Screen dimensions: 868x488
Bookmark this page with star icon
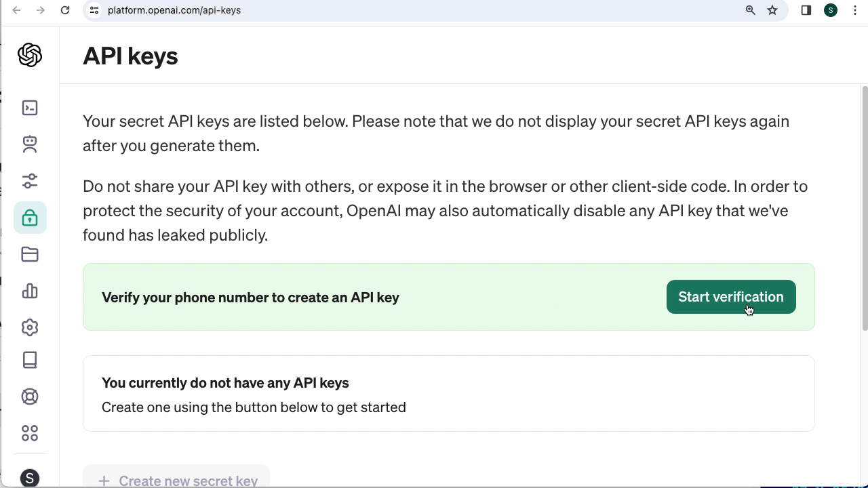click(x=772, y=10)
